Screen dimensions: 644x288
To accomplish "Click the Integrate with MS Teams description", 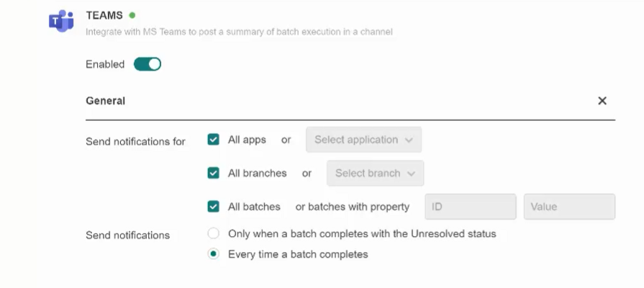I will 239,32.
